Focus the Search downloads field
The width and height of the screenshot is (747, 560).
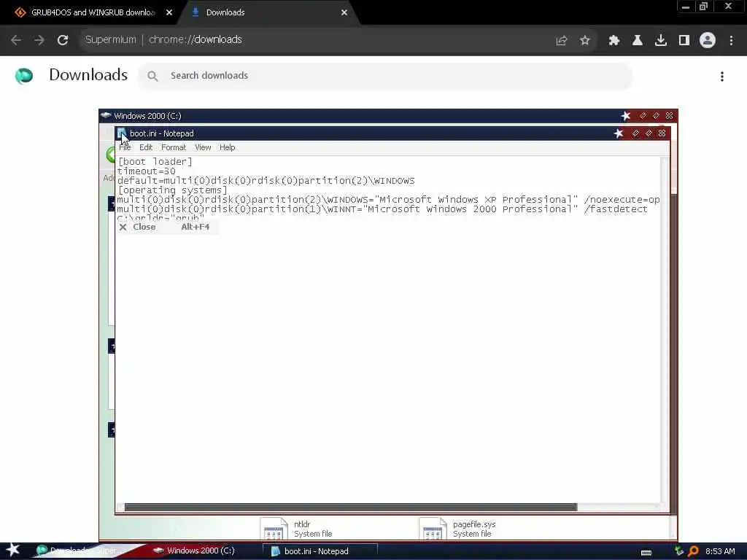pyautogui.click(x=385, y=76)
